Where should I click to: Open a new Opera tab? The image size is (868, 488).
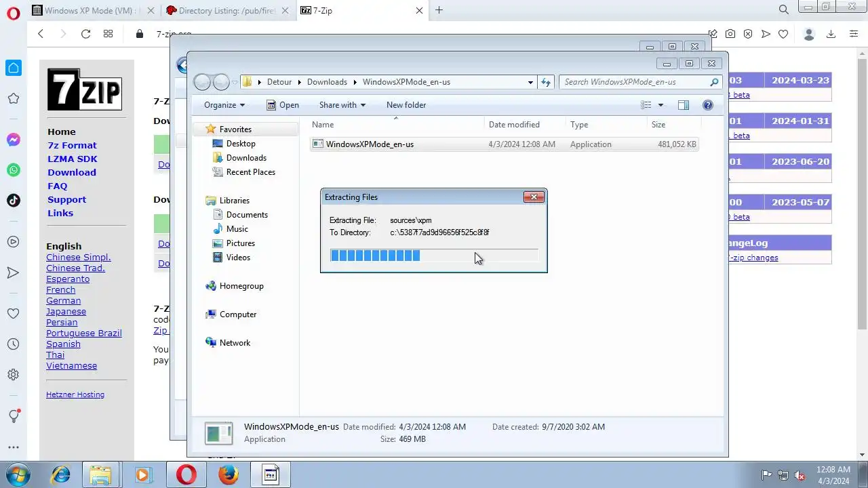tap(439, 10)
